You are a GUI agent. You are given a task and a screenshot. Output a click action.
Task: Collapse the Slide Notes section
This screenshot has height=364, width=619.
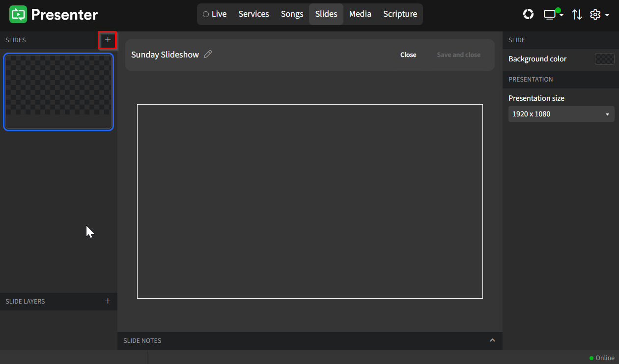(492, 340)
